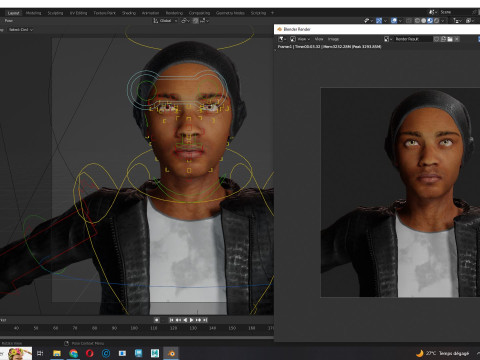Open Google Chrome from the taskbar
This screenshot has height=360, width=480.
tap(73, 353)
